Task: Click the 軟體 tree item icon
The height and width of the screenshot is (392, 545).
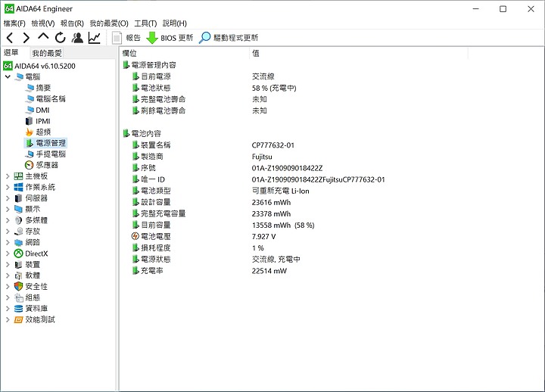Action: pyautogui.click(x=18, y=275)
